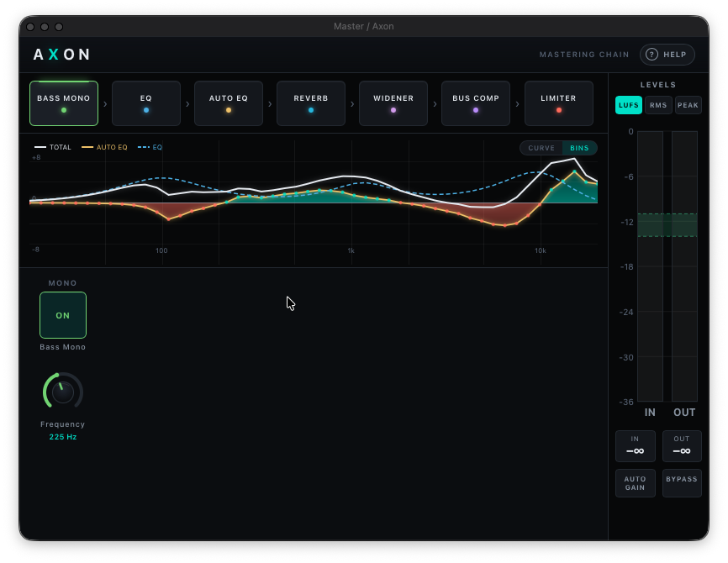Screen dimensions: 728x563
Task: Click the EQ dashed-line legend entry
Action: tap(150, 147)
